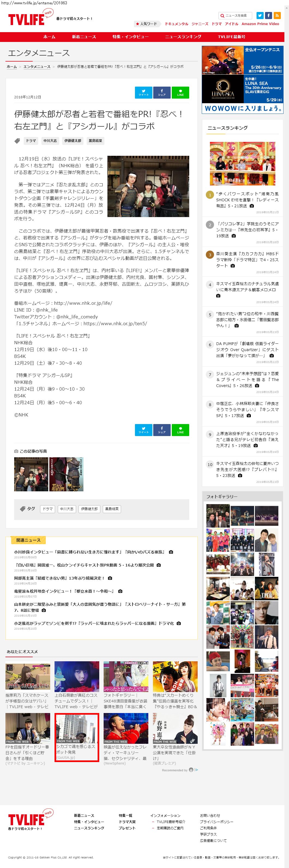Open the first thumbnail in この記事の写真

click(x=31, y=474)
